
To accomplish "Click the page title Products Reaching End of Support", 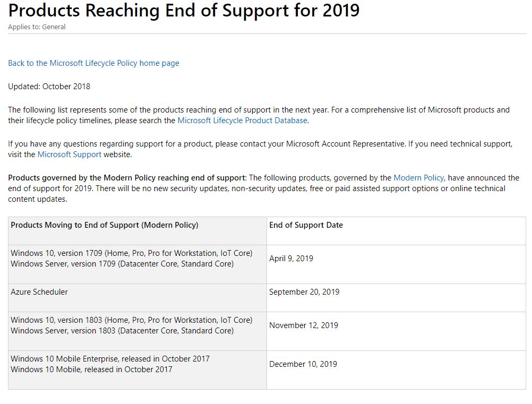I will pyautogui.click(x=184, y=10).
